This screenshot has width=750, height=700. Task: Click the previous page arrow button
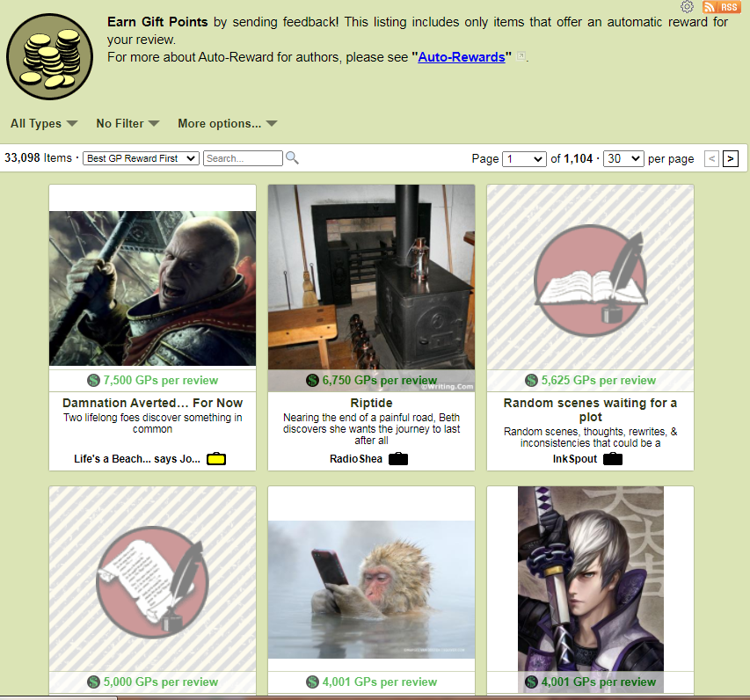(711, 159)
